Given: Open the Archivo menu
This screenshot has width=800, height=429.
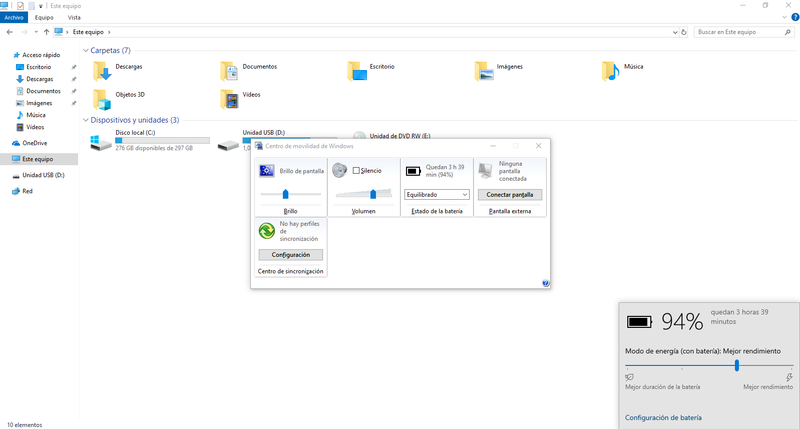Looking at the screenshot, I should (x=14, y=17).
